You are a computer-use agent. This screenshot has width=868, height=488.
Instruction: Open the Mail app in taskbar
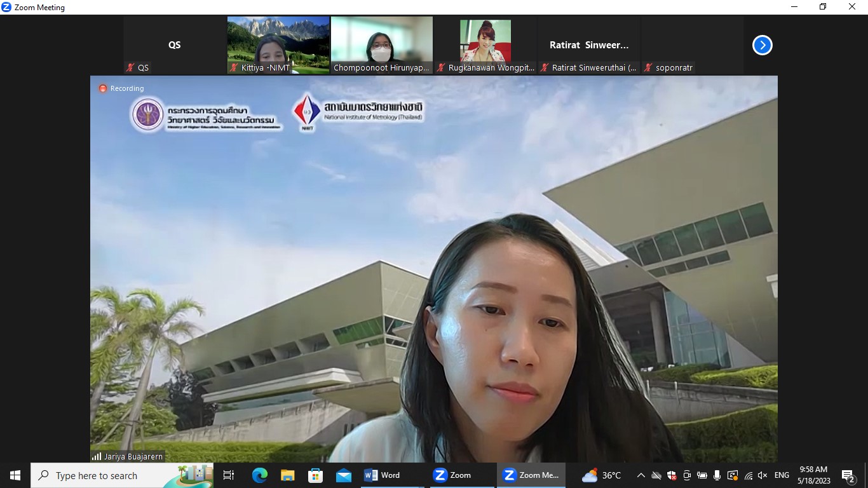344,475
